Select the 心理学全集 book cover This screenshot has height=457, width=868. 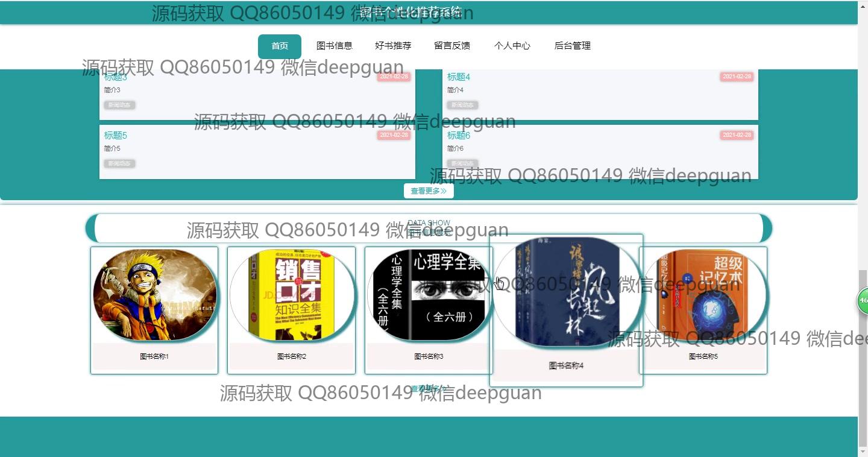[428, 295]
